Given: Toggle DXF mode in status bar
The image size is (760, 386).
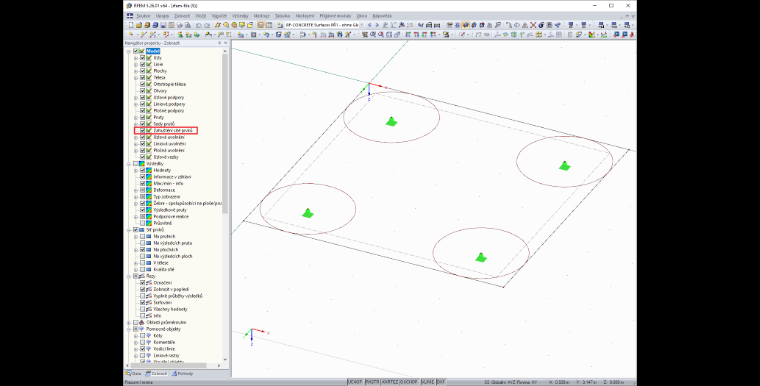Looking at the screenshot, I should 441,382.
